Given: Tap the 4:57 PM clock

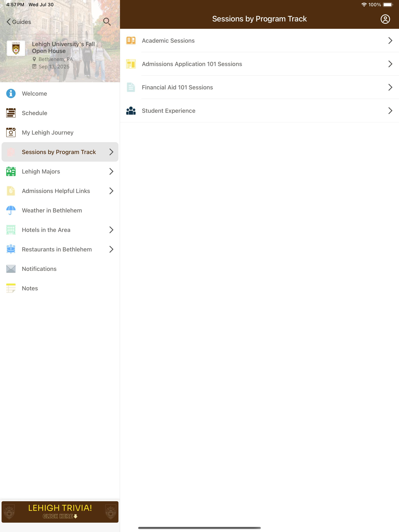Looking at the screenshot, I should click(15, 4).
